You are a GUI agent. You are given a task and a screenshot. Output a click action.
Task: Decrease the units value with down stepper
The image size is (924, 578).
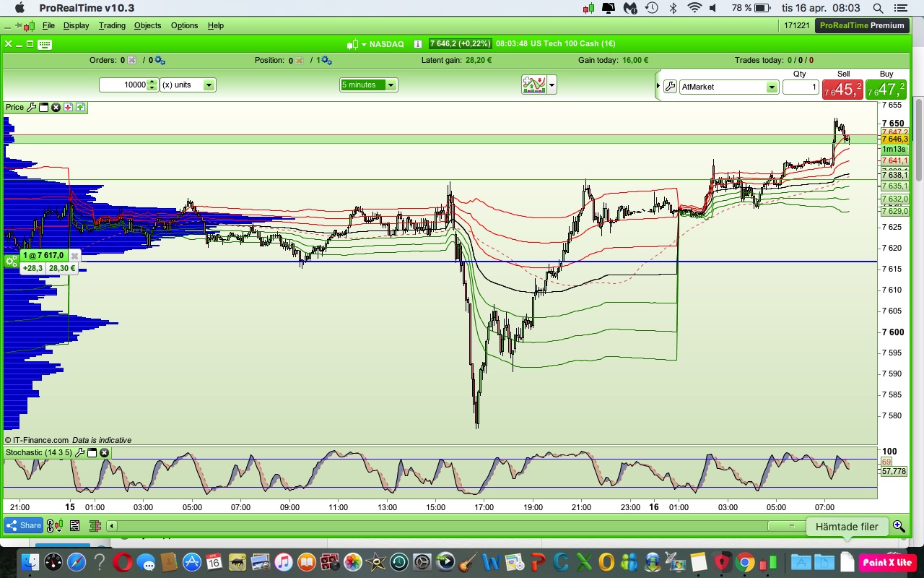coord(152,88)
